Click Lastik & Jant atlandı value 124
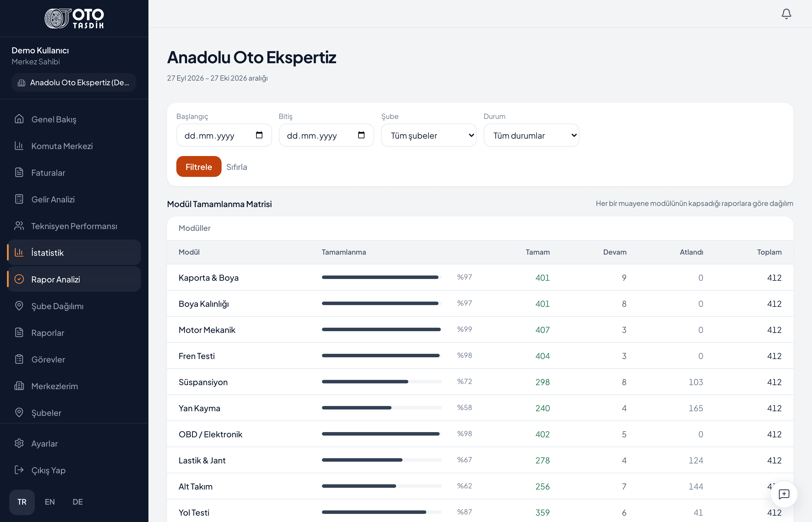812x522 pixels. click(x=696, y=460)
